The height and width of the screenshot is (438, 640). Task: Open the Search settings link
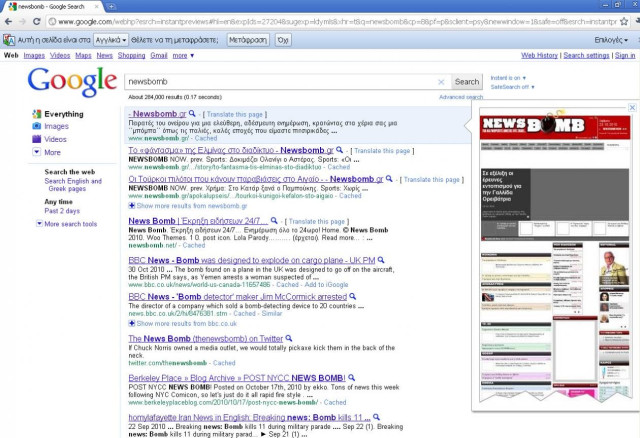click(586, 56)
